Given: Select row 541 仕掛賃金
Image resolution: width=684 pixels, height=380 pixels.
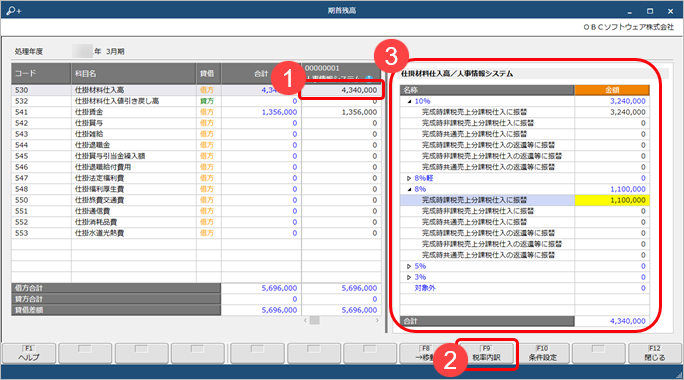Looking at the screenshot, I should (196, 112).
